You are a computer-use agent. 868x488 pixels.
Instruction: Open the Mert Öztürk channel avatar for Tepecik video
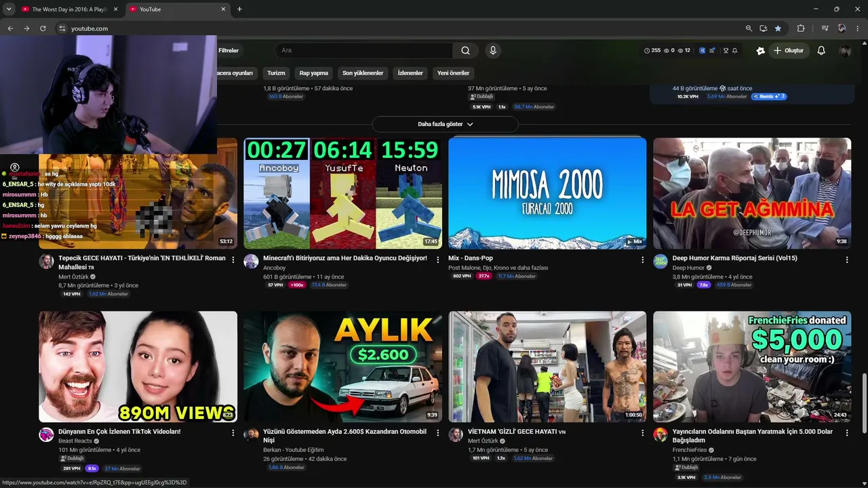[x=46, y=262]
